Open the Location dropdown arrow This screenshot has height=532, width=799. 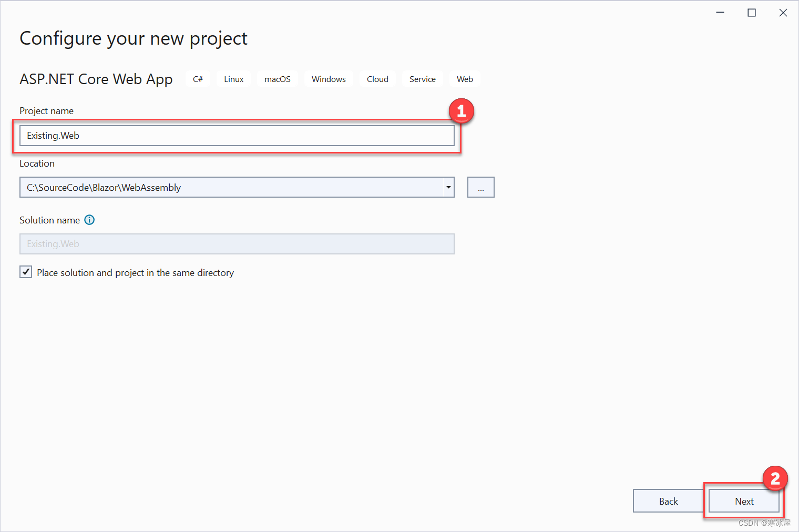point(448,187)
